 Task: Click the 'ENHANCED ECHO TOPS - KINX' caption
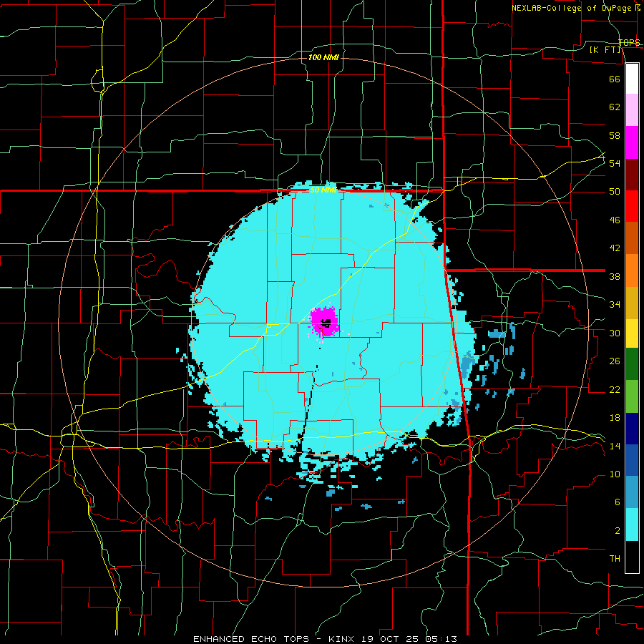pyautogui.click(x=273, y=639)
